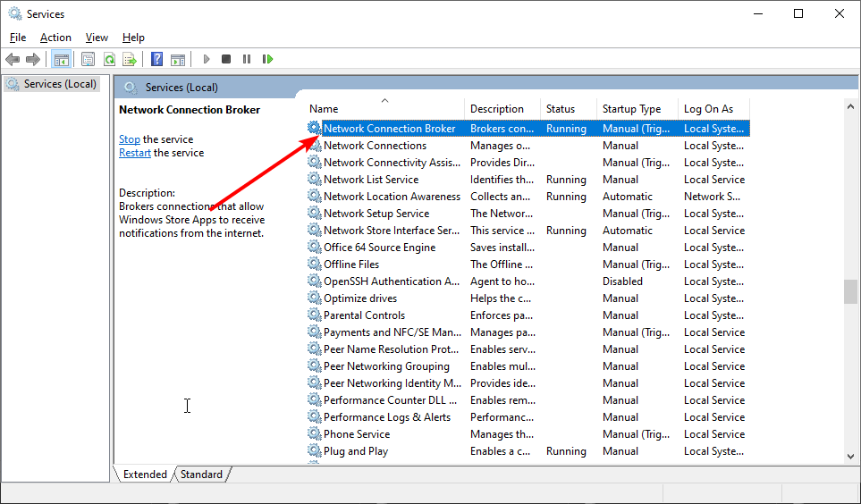
Task: Sort by the Log On As column header
Action: (x=713, y=109)
